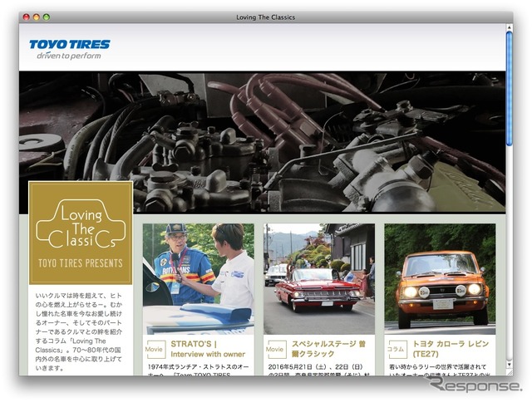The image size is (532, 402).
Task: Click the いいクルマは時を超えて intro paragraph
Action: tap(79, 332)
